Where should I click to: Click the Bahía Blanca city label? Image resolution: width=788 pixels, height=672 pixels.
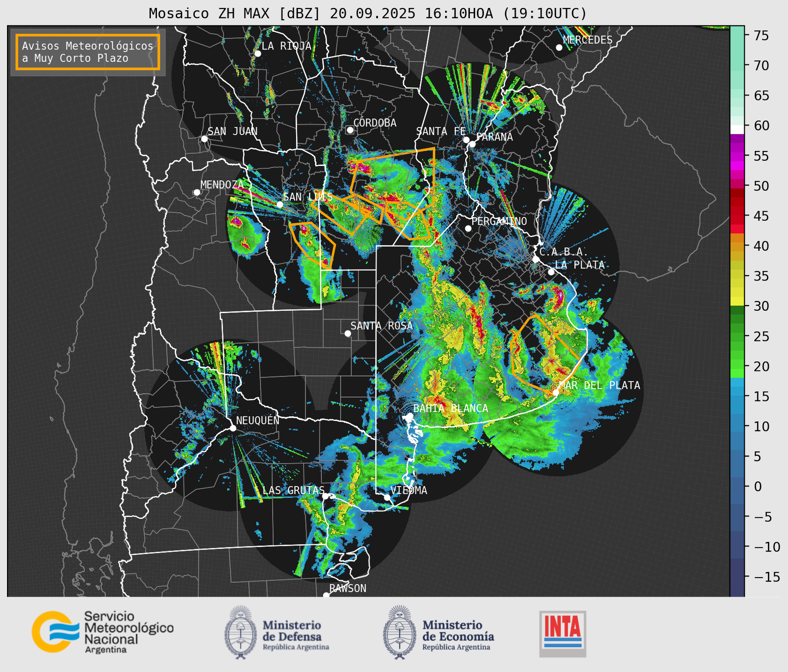click(450, 408)
